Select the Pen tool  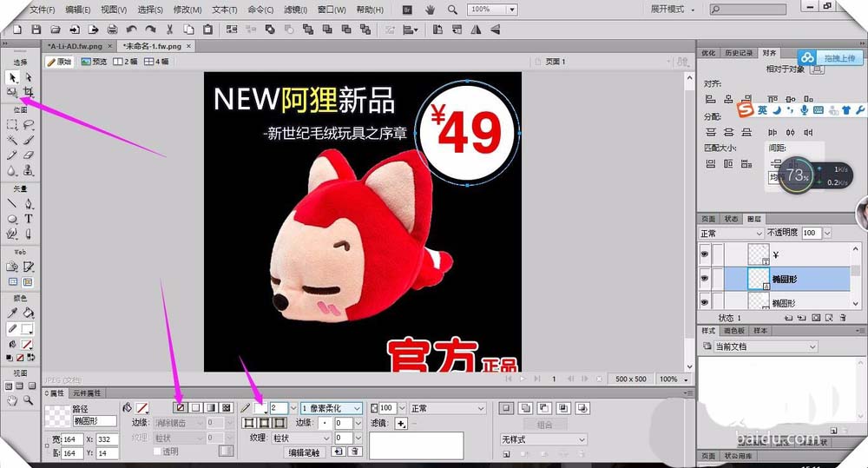[x=29, y=205]
